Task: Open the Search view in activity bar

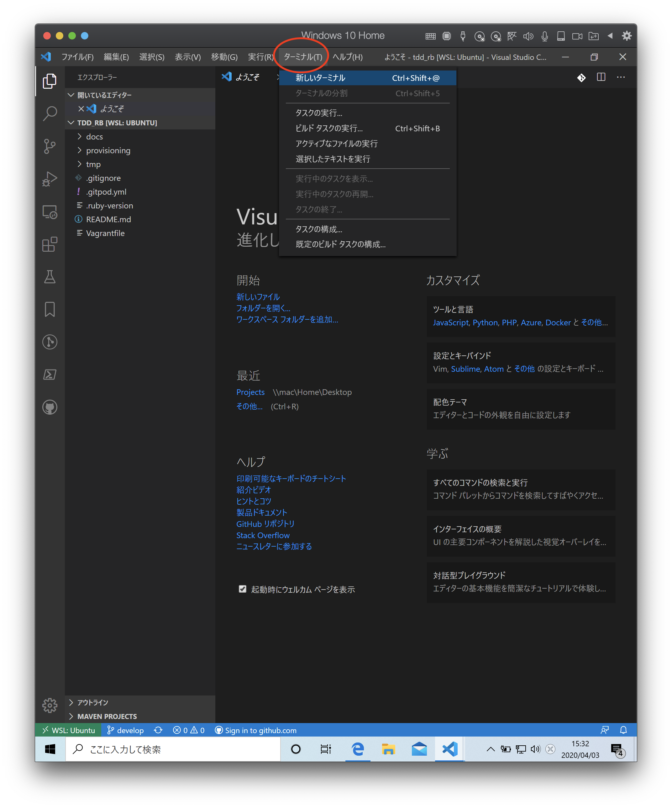Action: click(50, 113)
